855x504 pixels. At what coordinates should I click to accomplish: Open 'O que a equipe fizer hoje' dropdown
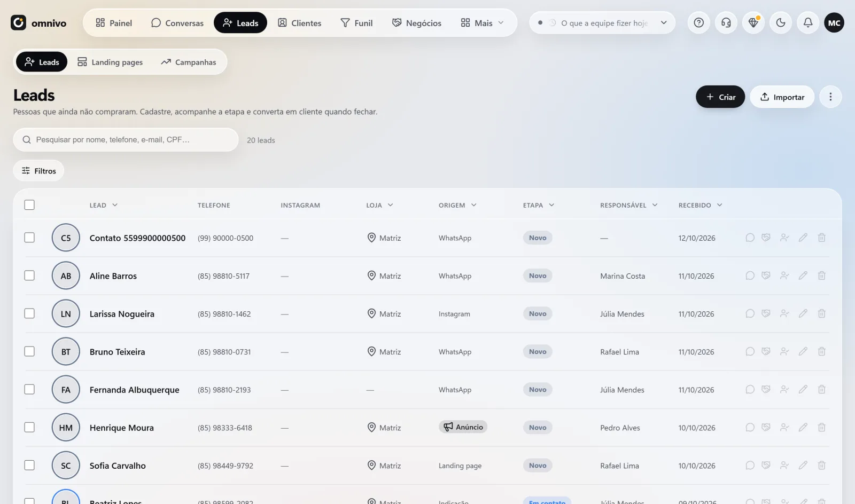pyautogui.click(x=602, y=22)
